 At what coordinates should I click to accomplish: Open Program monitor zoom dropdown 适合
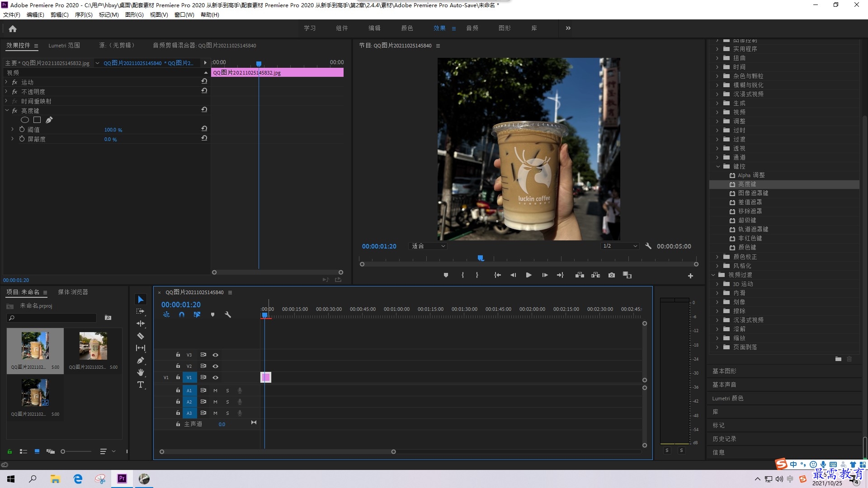click(x=428, y=246)
